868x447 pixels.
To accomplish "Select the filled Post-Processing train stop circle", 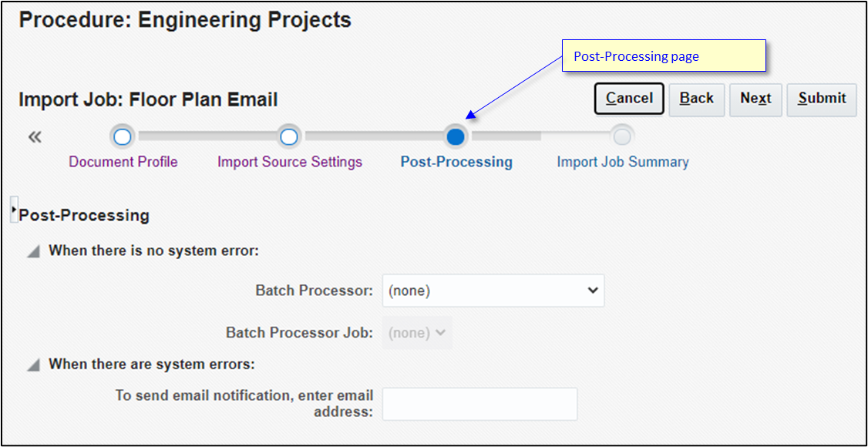I will click(456, 136).
